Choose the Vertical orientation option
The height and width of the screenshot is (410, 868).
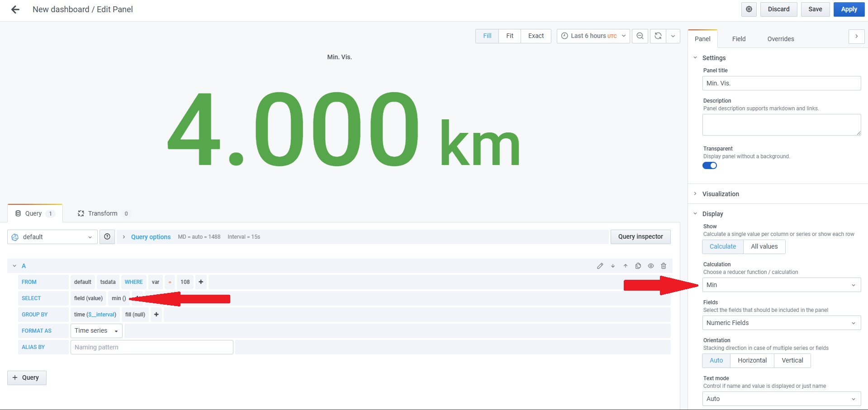coord(792,360)
